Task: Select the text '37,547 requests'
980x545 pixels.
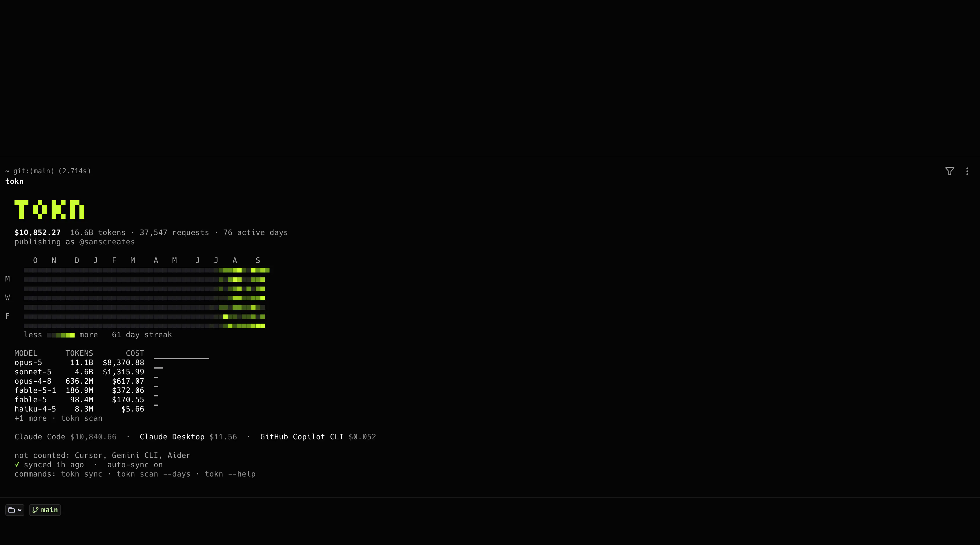Action: 174,232
